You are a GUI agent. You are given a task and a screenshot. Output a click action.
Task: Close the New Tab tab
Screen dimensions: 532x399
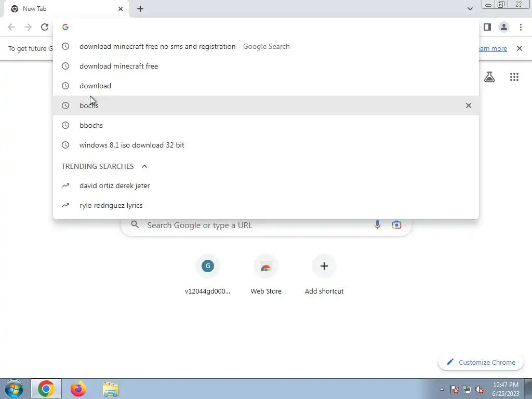tap(121, 9)
